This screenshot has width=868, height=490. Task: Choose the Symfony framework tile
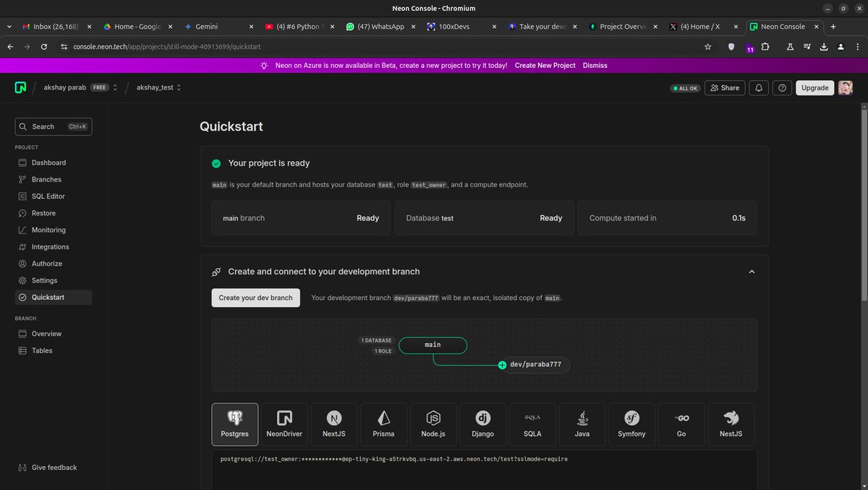pyautogui.click(x=631, y=424)
